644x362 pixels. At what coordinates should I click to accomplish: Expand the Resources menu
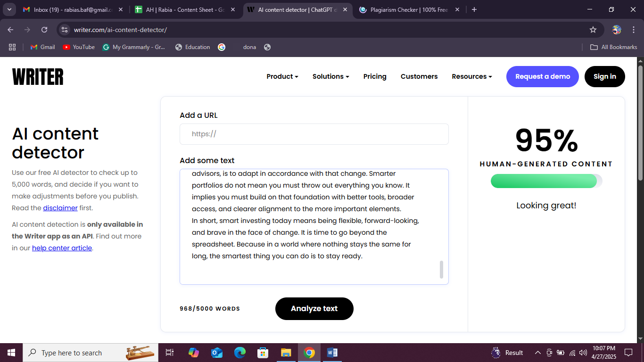pyautogui.click(x=472, y=76)
